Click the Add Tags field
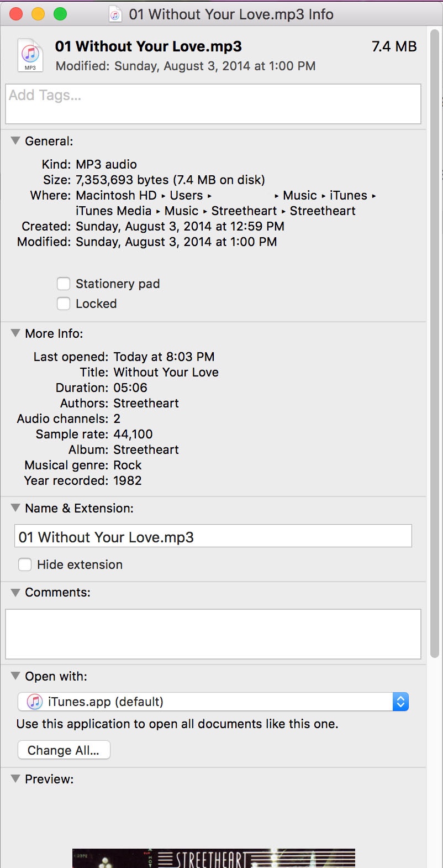443x868 pixels. coord(213,104)
